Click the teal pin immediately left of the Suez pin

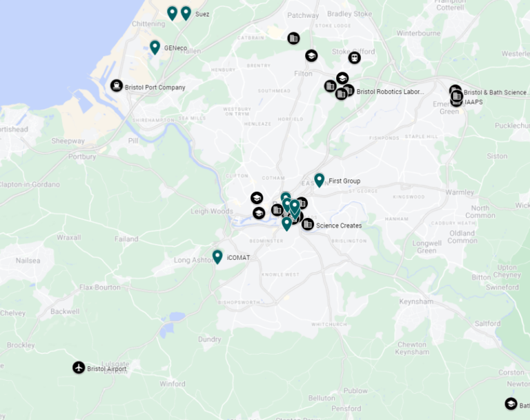(173, 13)
